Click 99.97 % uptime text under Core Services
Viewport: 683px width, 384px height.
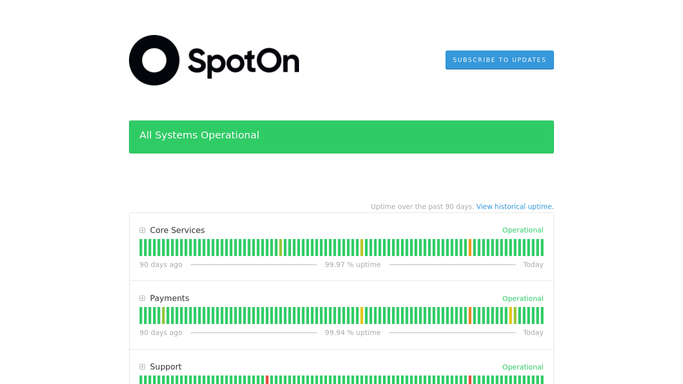[352, 264]
